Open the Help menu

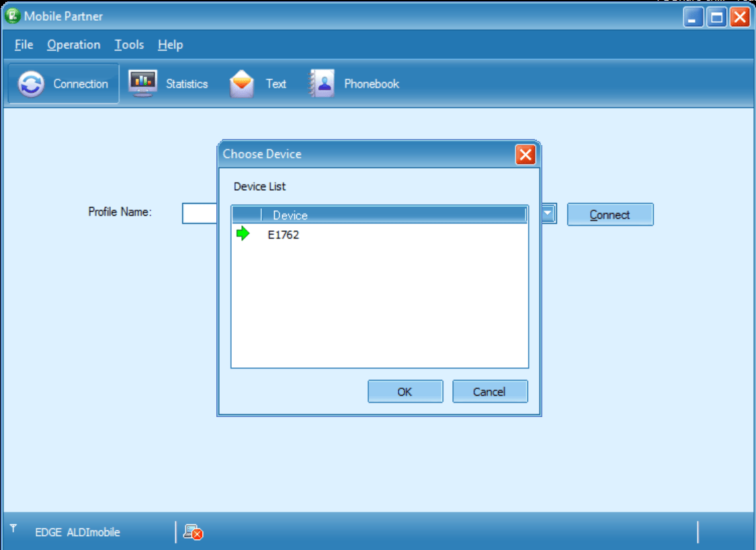coord(170,45)
